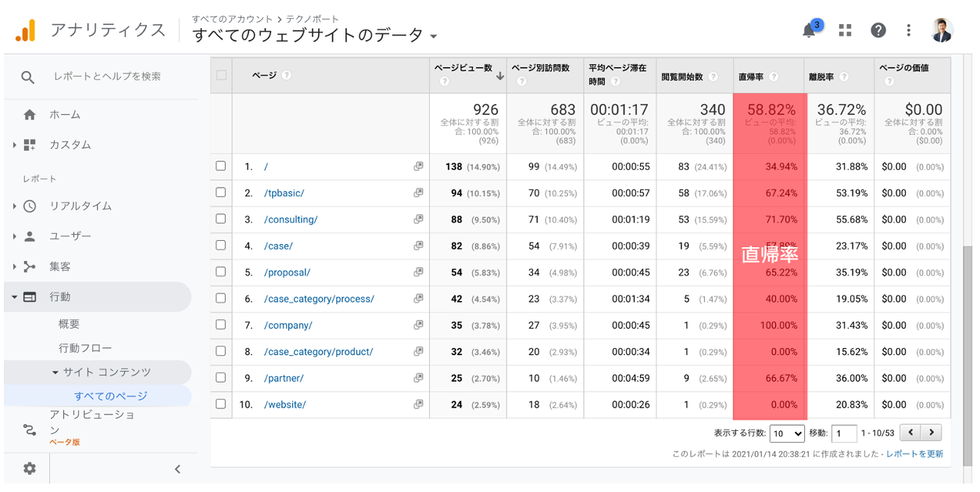
Task: Open /website/ page external link icon
Action: pos(418,404)
